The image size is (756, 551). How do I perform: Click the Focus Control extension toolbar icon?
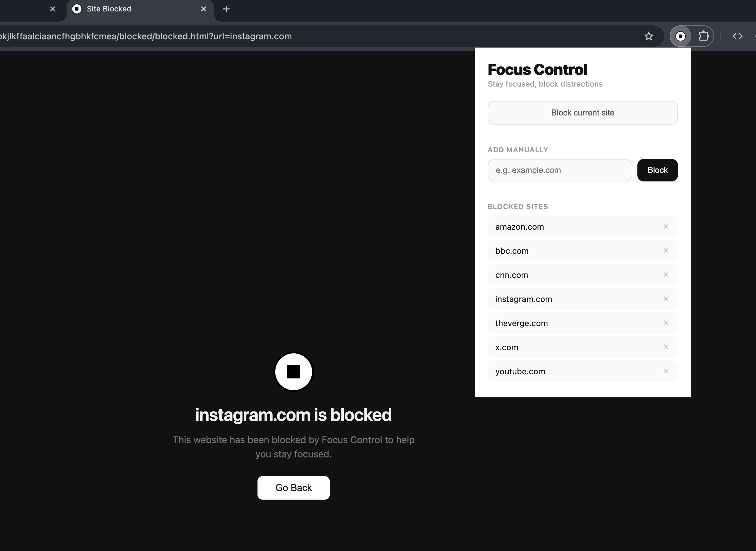[680, 36]
